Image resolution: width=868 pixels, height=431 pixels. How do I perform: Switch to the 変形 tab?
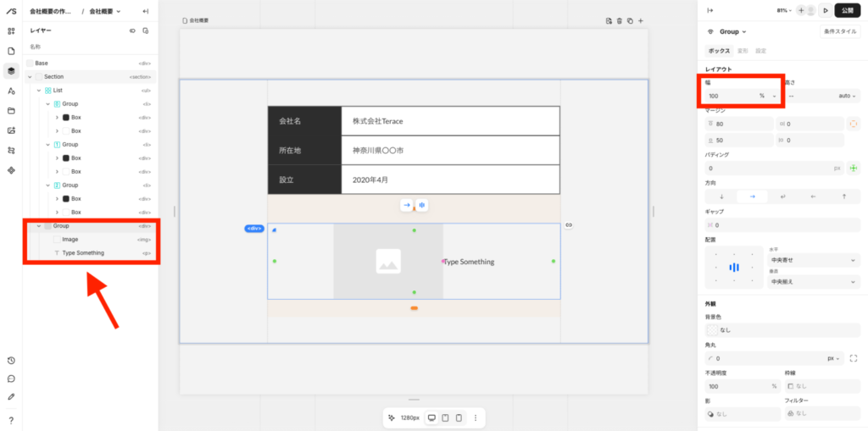click(742, 51)
